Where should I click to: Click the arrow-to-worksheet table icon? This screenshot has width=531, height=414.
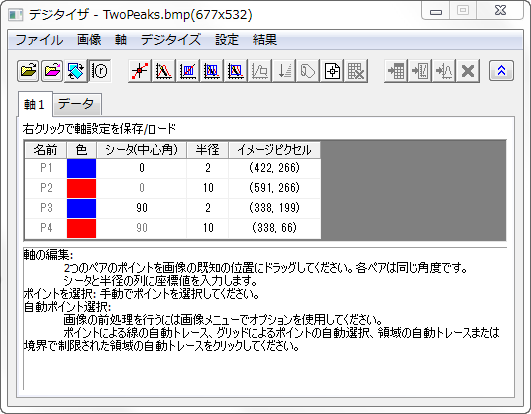click(x=396, y=71)
